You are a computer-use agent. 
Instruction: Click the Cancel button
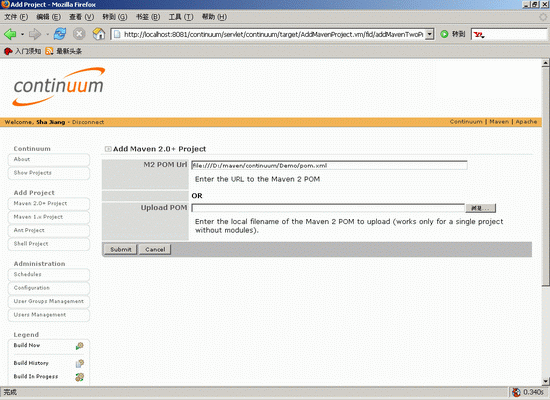pyautogui.click(x=155, y=249)
